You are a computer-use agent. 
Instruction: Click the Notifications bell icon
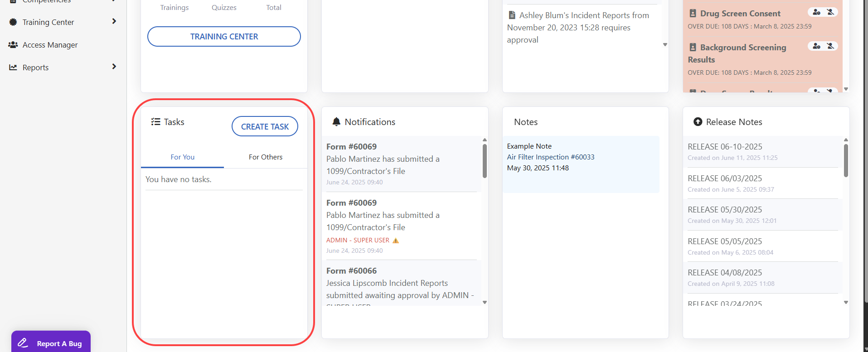[336, 122]
